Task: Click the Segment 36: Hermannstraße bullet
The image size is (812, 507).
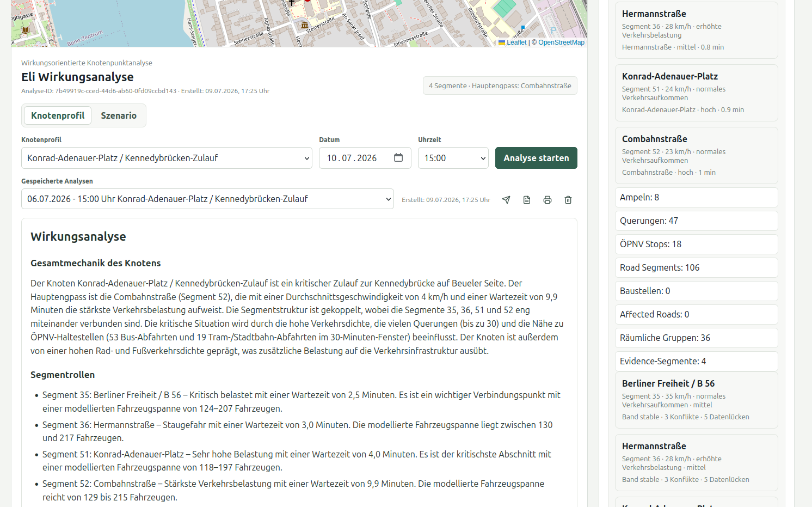Action: pyautogui.click(x=298, y=431)
